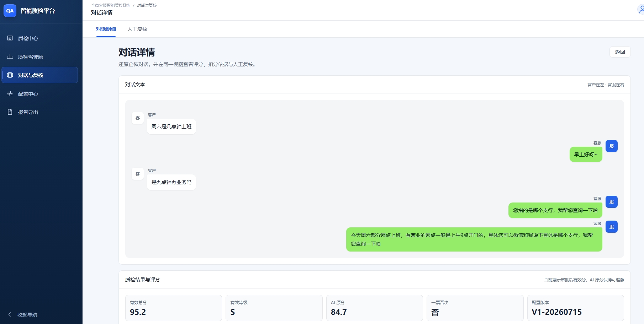This screenshot has width=644, height=324.
Task: Open 报告导出 menu item
Action: [40, 112]
